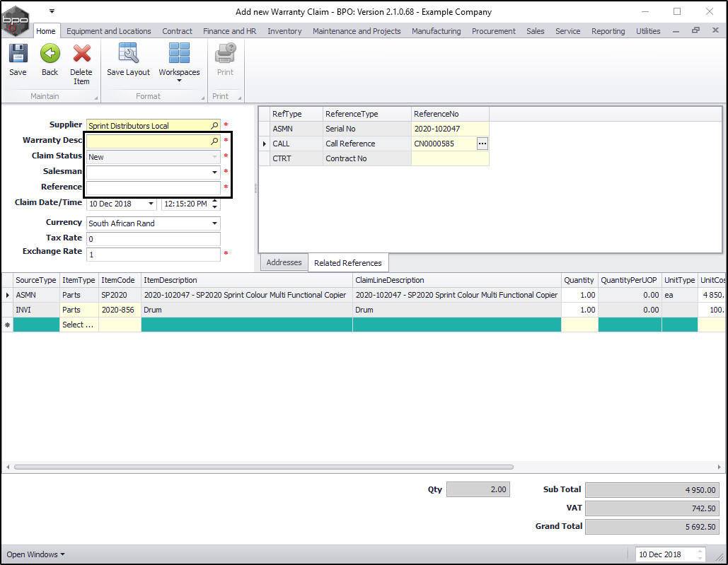Switch to the Addresses tab
The height and width of the screenshot is (565, 728).
coord(284,262)
